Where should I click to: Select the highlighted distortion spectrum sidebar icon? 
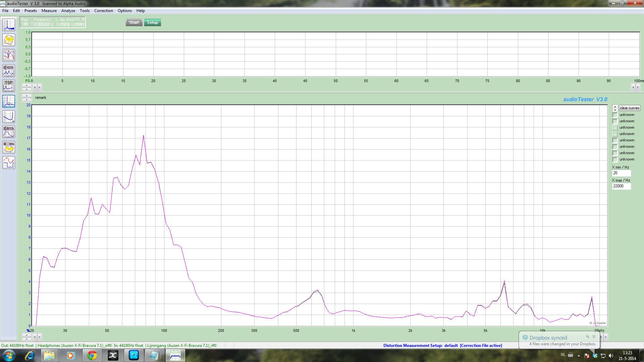[x=9, y=101]
